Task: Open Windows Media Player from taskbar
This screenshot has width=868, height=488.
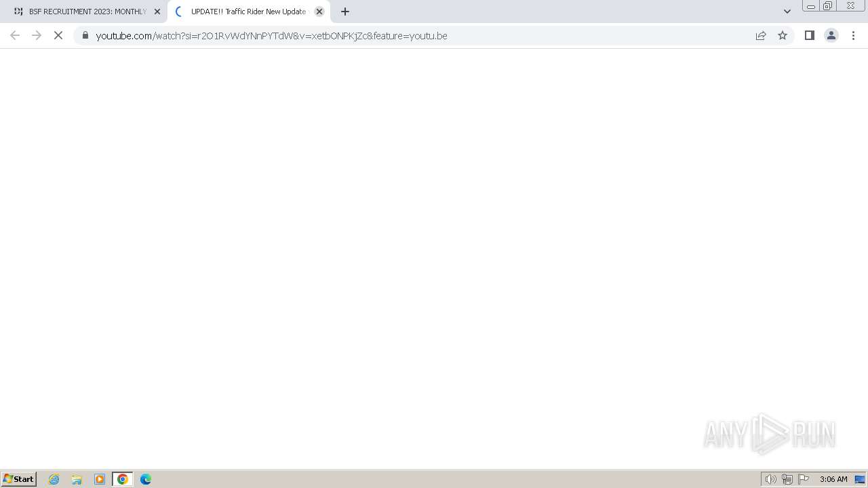Action: (100, 479)
